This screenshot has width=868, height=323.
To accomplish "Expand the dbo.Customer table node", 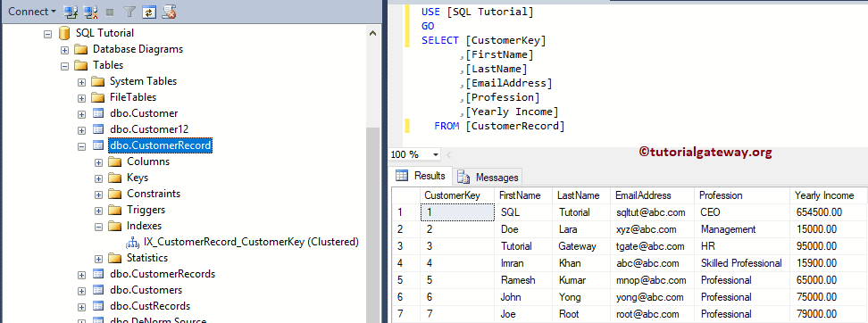I will pyautogui.click(x=82, y=114).
